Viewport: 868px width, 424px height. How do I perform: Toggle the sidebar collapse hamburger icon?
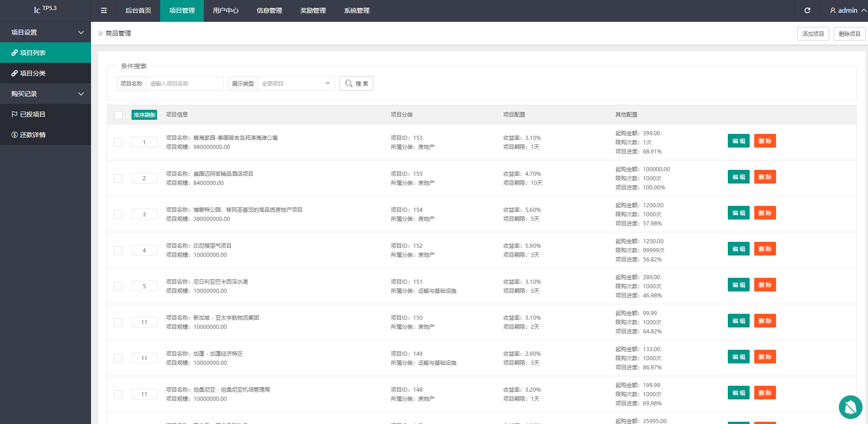(x=104, y=10)
